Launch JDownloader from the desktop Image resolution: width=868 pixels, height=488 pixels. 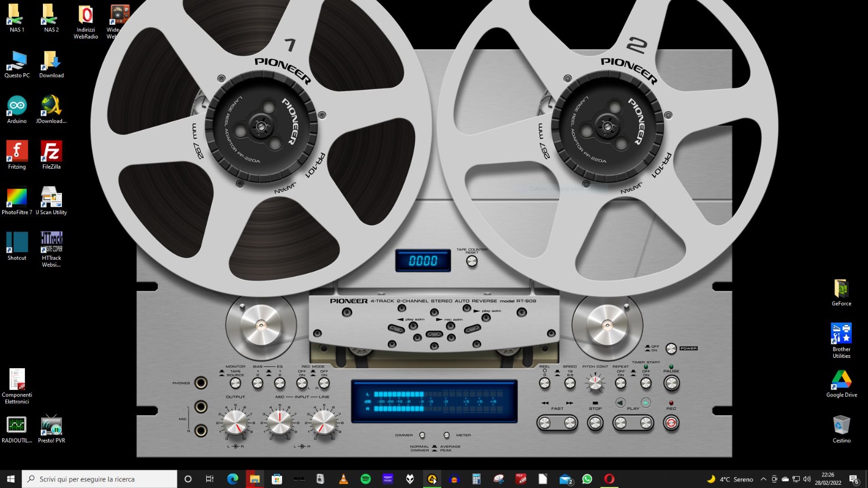(x=52, y=110)
